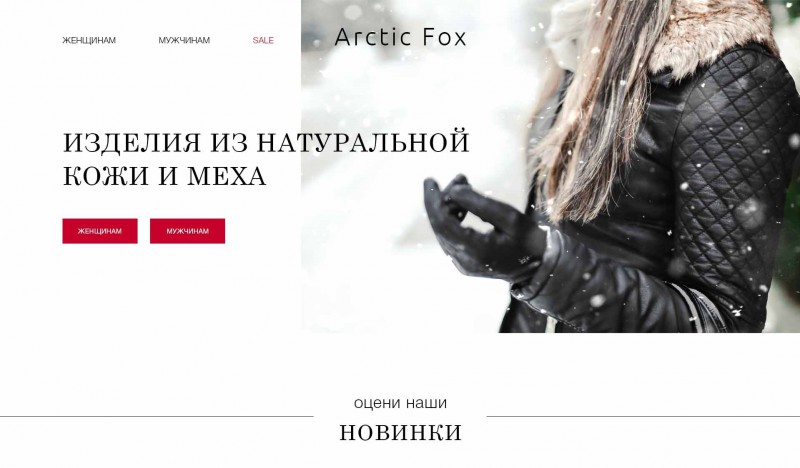Click the subtitle text оцени наши
Viewport: 800px width, 468px height.
coord(401,403)
